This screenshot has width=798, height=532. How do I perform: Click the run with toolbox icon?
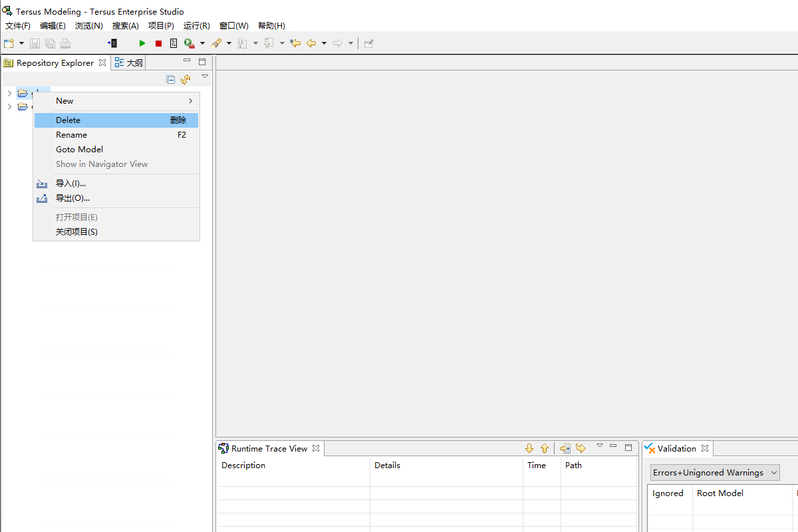pyautogui.click(x=190, y=43)
